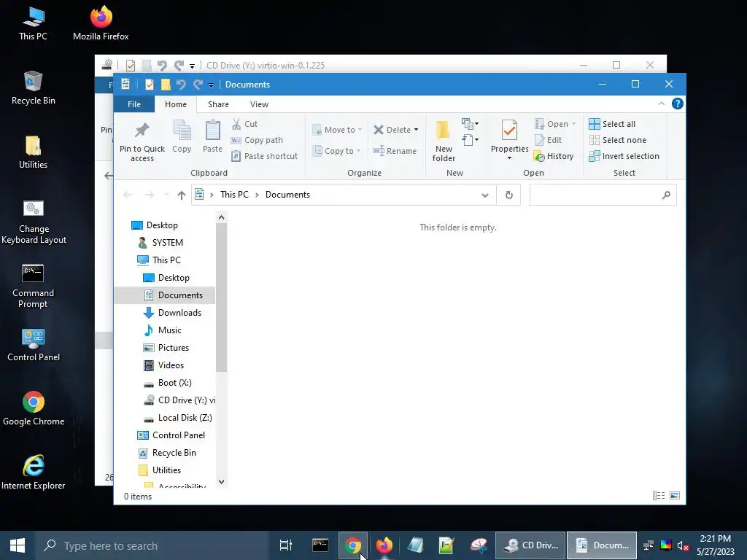Click the Properties checkmark icon
Viewport: 747px width, 560px height.
509,130
